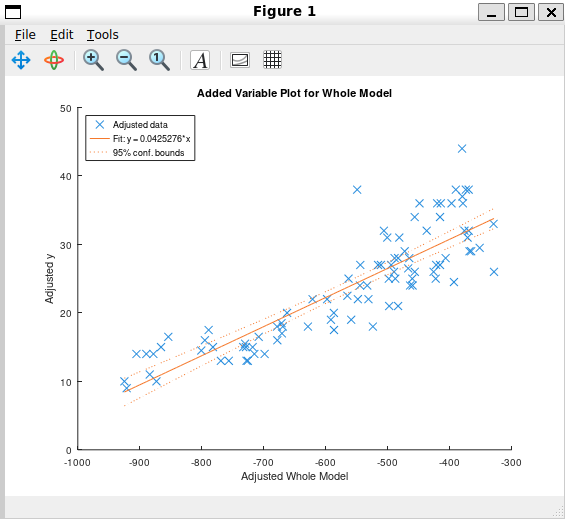Click the 'Adjusted y' y-axis label
The height and width of the screenshot is (519, 565).
pos(49,279)
